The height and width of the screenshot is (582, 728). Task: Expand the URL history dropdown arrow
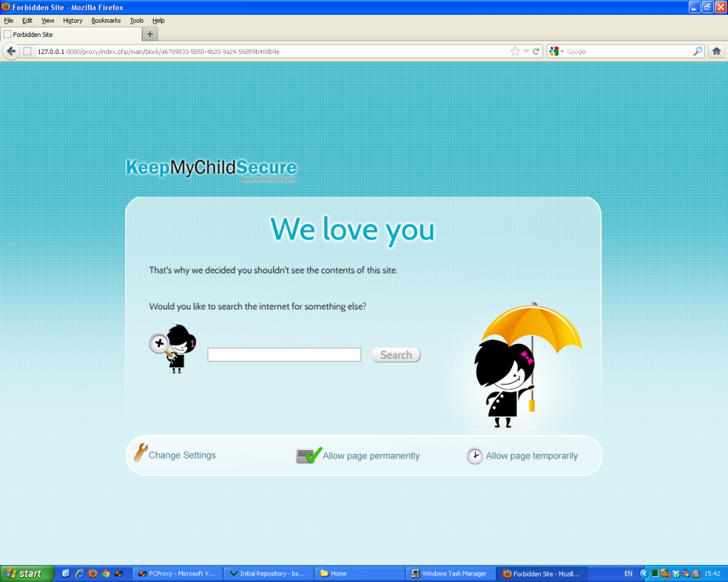tap(526, 51)
